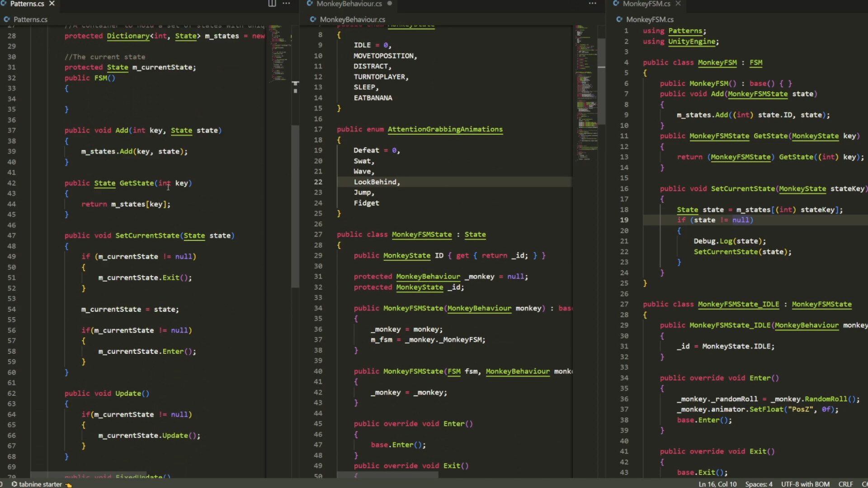This screenshot has width=868, height=488.
Task: Open Go to Line via Ln 16, Col 10
Action: tap(717, 484)
